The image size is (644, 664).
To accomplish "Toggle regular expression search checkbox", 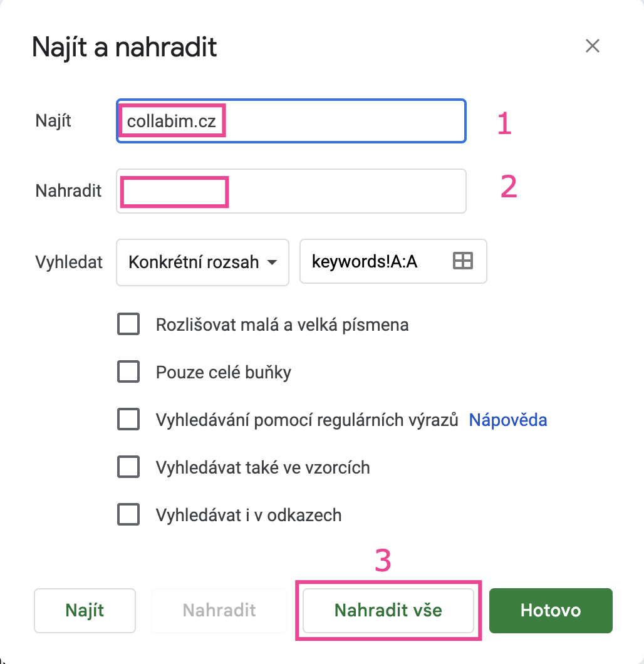I will (x=128, y=419).
